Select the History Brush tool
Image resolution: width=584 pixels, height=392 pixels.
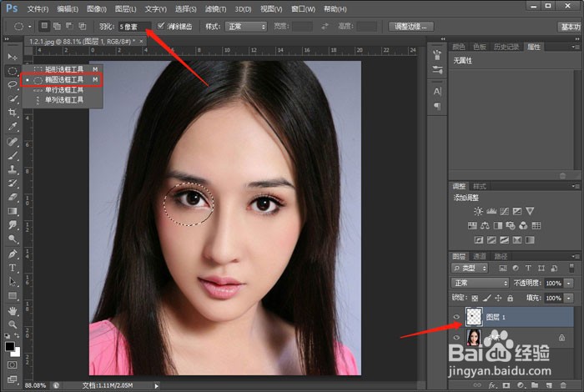[13, 183]
